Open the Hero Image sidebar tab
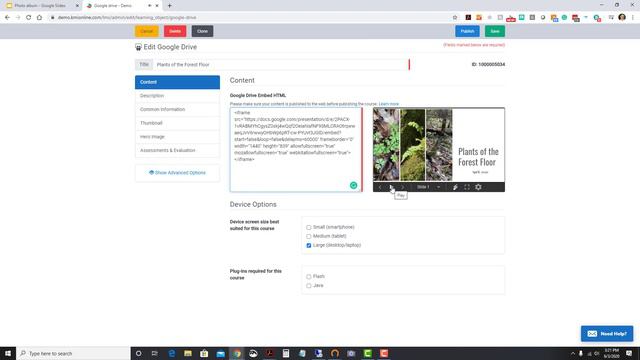The image size is (640, 360). point(177,137)
